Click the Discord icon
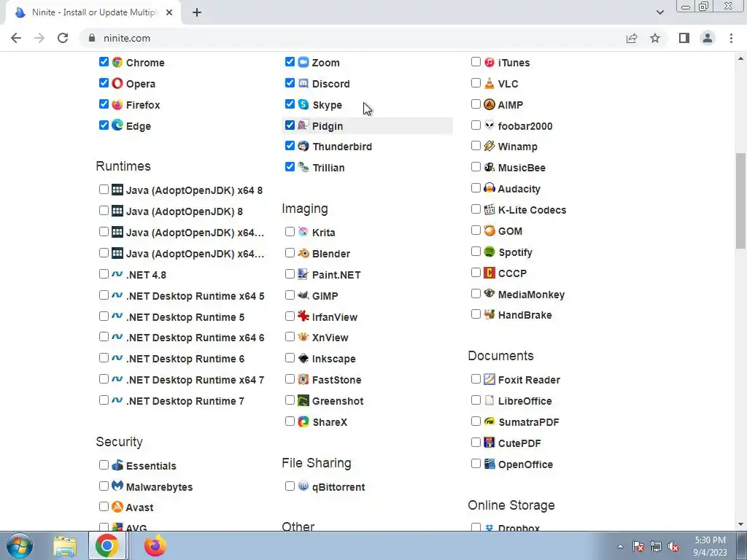 tap(303, 83)
